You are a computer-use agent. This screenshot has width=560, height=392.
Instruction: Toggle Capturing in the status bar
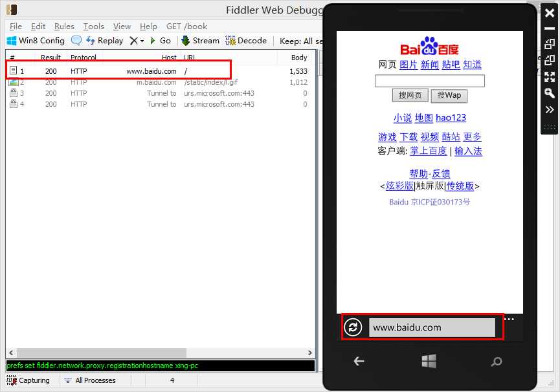(x=28, y=380)
